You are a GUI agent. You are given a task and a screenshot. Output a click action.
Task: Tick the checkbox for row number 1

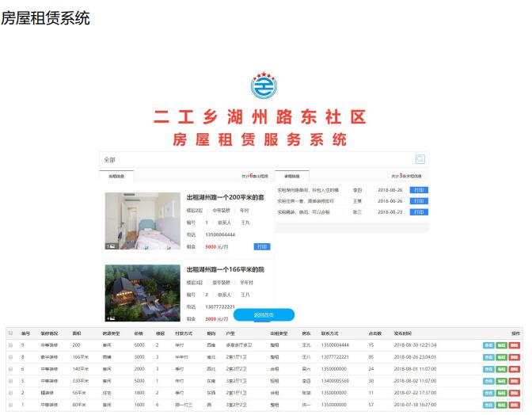[10, 405]
